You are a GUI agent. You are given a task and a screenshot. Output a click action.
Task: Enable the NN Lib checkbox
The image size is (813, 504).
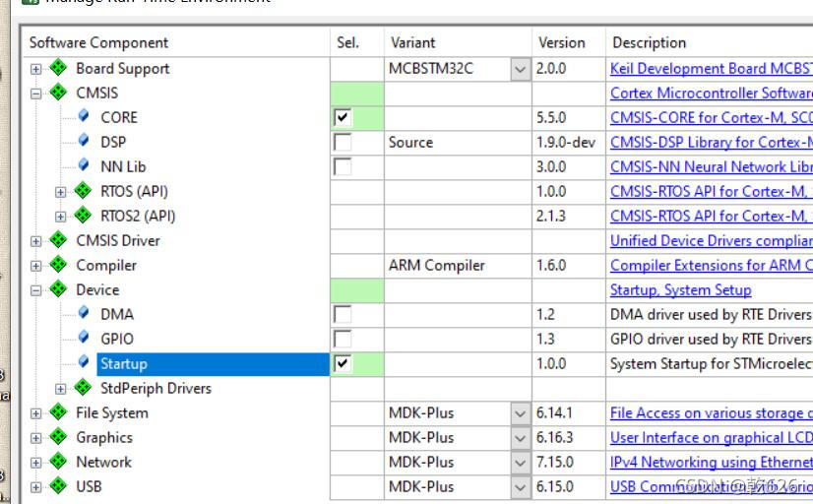coord(343,167)
